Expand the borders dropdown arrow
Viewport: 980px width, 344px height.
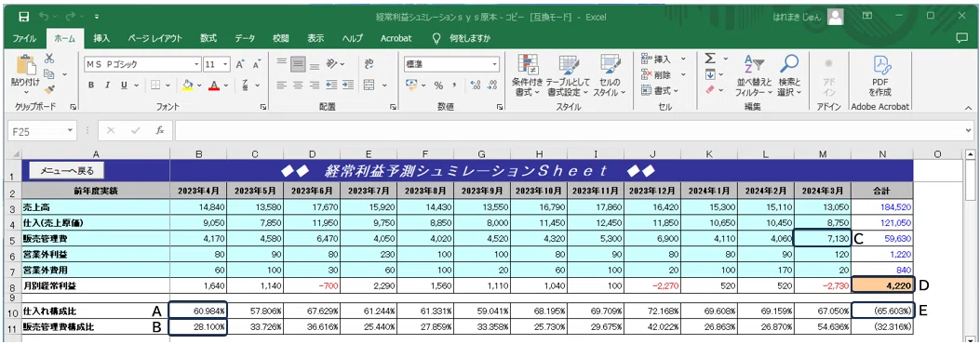pos(168,85)
